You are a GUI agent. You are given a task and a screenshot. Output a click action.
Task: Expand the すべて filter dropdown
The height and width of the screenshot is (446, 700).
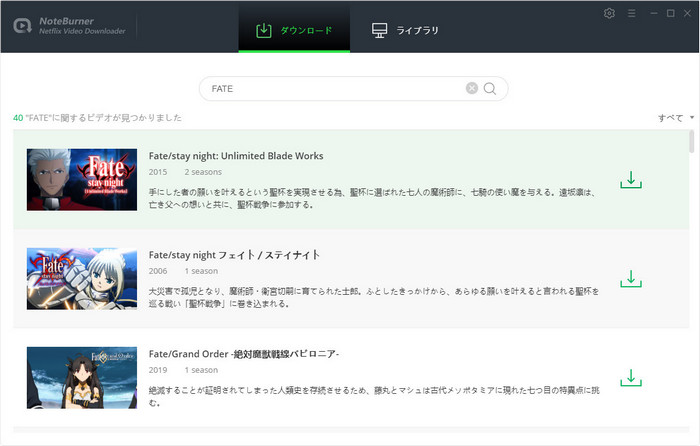[676, 118]
